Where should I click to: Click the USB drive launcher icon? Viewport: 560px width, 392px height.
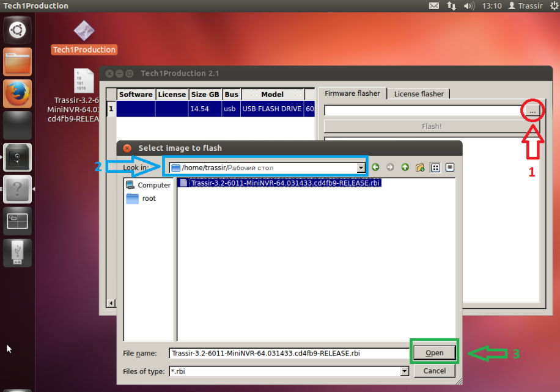18,253
